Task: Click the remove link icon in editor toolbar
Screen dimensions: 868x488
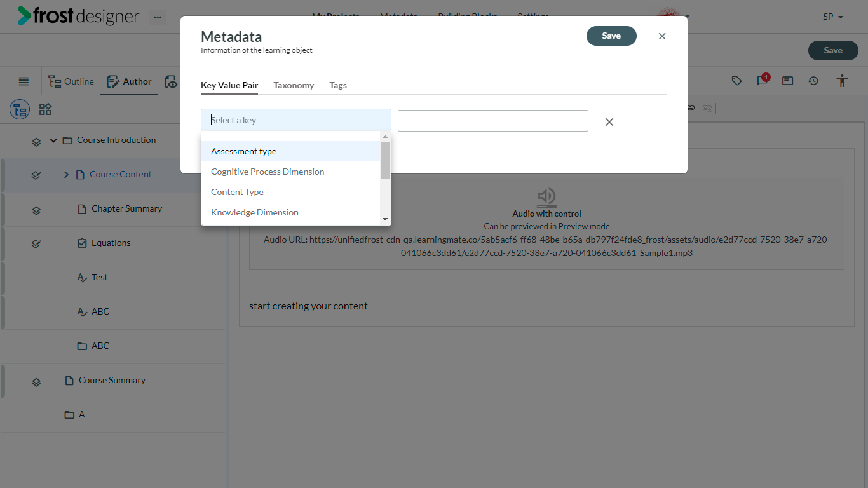Action: (x=707, y=109)
